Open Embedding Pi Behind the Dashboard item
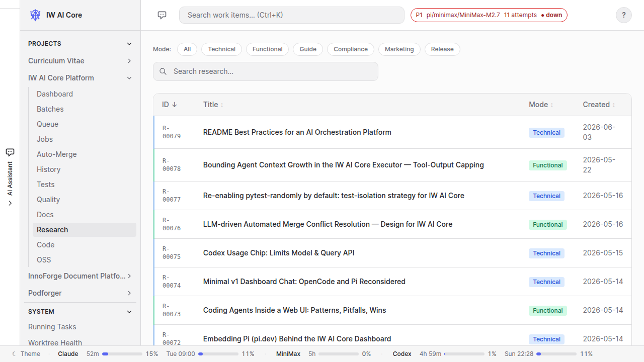This screenshot has width=644, height=362. coord(297,339)
